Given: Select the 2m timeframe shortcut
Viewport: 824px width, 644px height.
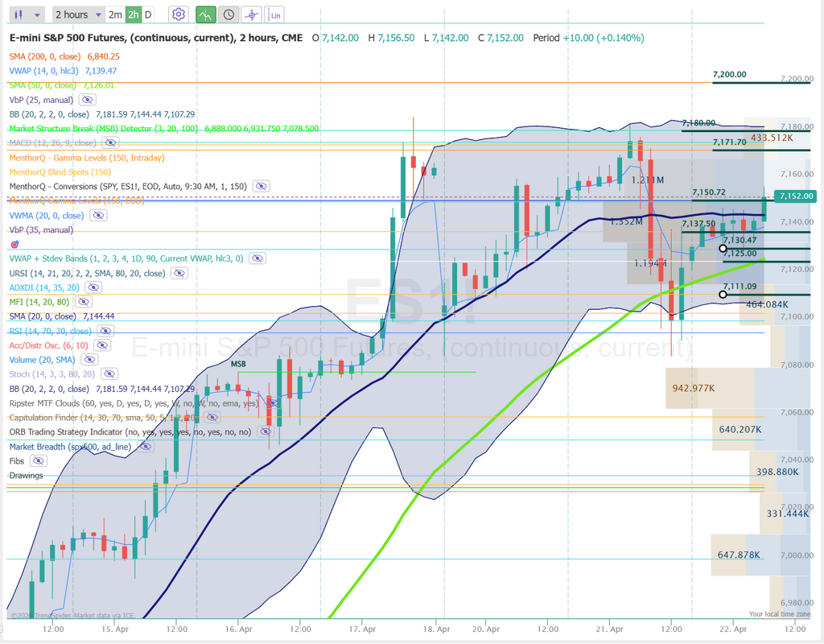Looking at the screenshot, I should [115, 14].
